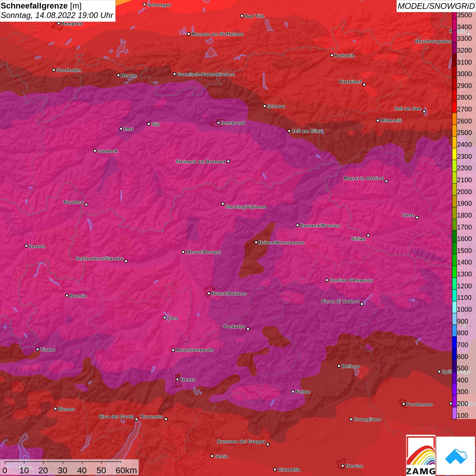
Task: Click the Zell am Ziller label
Action: 307,131
